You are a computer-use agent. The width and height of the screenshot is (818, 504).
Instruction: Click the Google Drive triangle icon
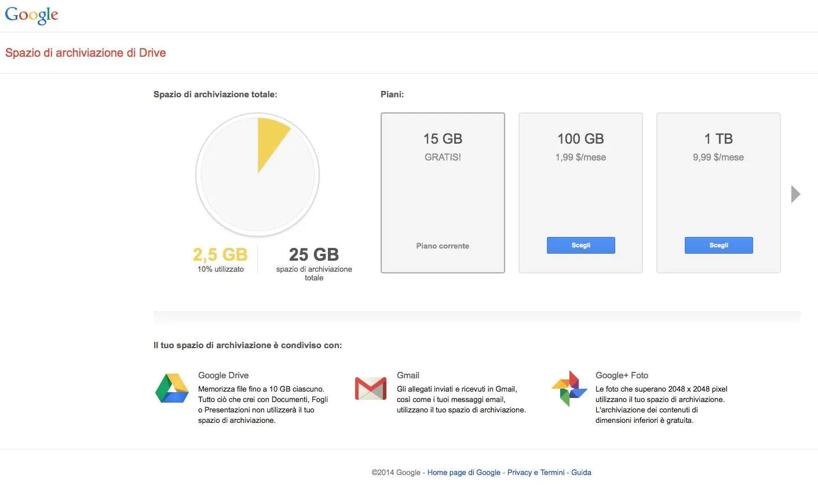(x=172, y=388)
